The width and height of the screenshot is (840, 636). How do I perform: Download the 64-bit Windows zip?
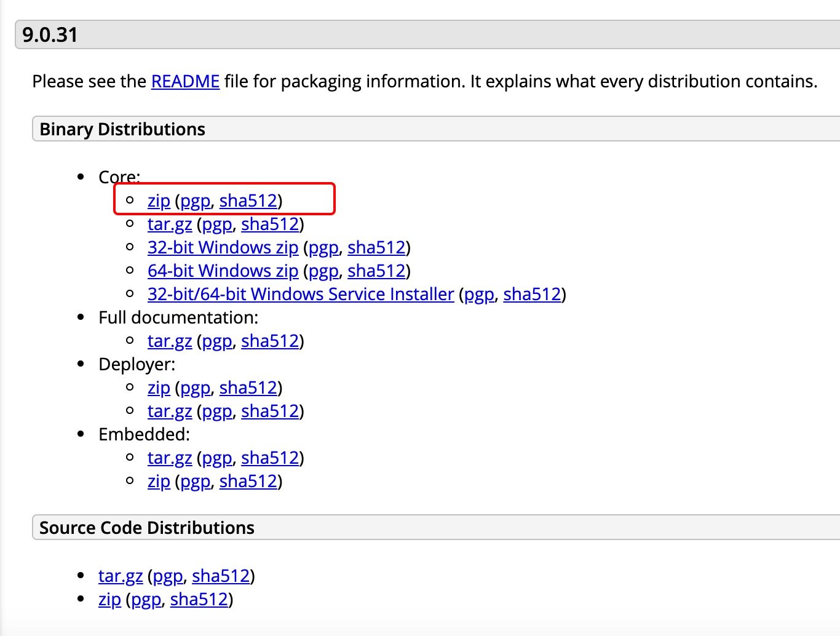point(223,271)
